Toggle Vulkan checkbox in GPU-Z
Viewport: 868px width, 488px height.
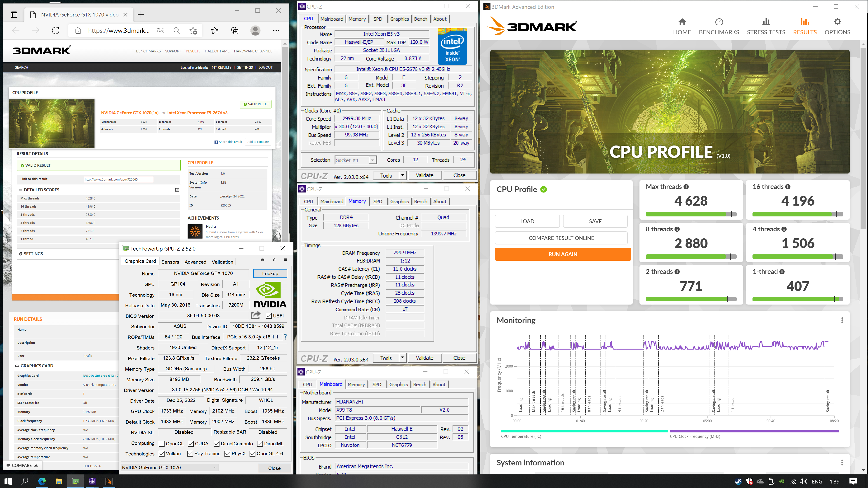tap(161, 454)
